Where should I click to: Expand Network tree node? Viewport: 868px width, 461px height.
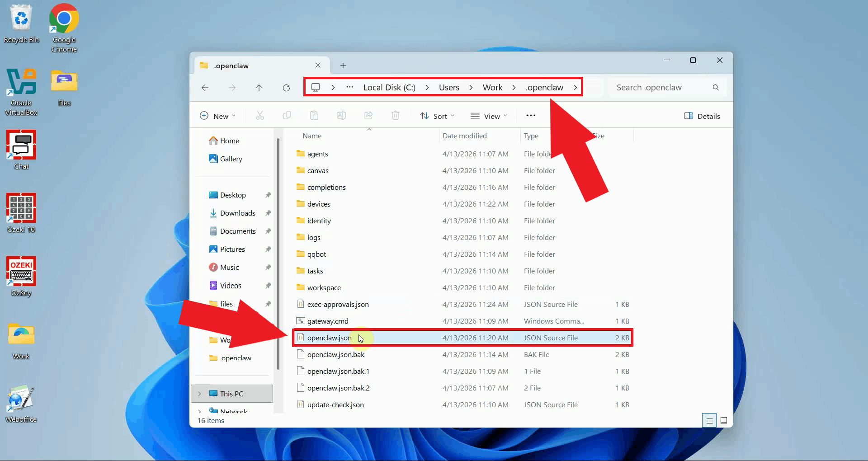[199, 412]
